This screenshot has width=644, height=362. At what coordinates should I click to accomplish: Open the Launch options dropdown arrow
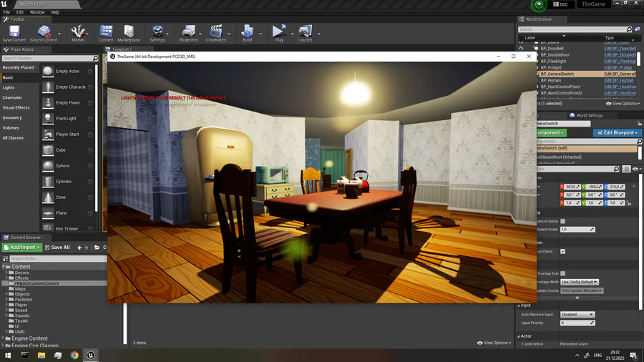coord(318,34)
